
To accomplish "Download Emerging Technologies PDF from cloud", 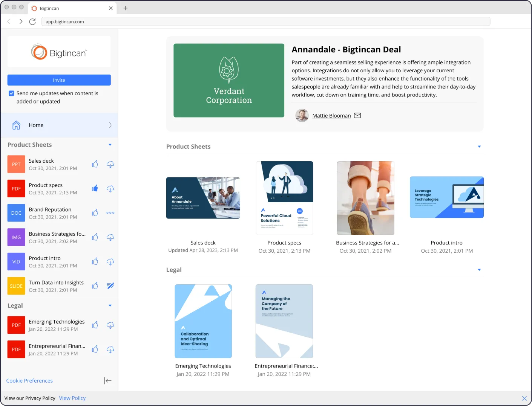I will [110, 325].
